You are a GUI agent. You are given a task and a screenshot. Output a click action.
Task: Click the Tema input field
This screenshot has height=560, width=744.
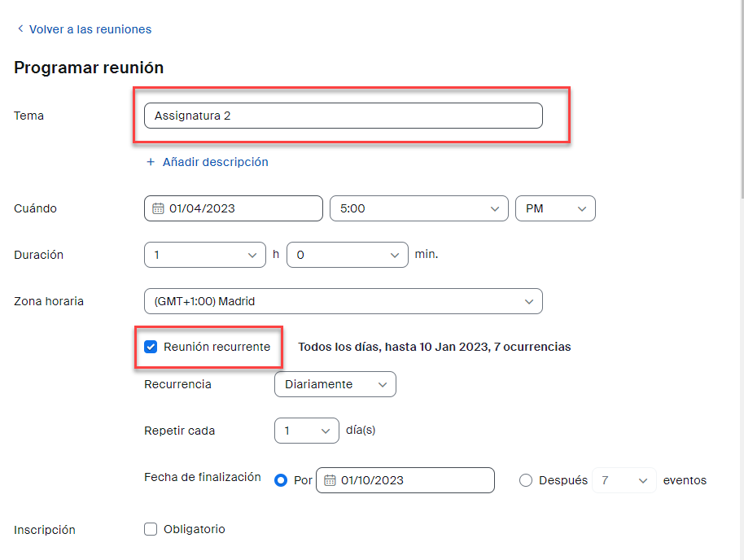(343, 116)
